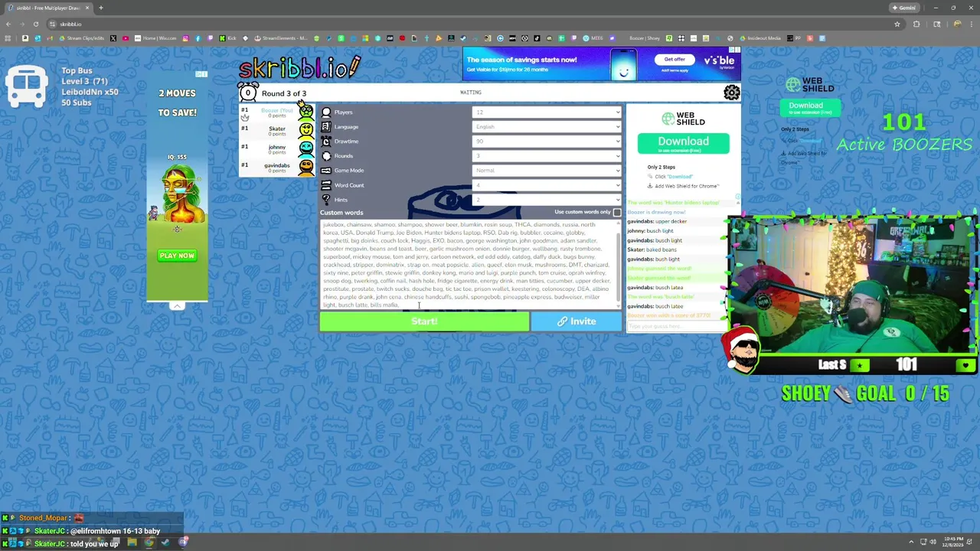The width and height of the screenshot is (980, 551).
Task: Select gavindabs in the player list
Action: point(277,167)
